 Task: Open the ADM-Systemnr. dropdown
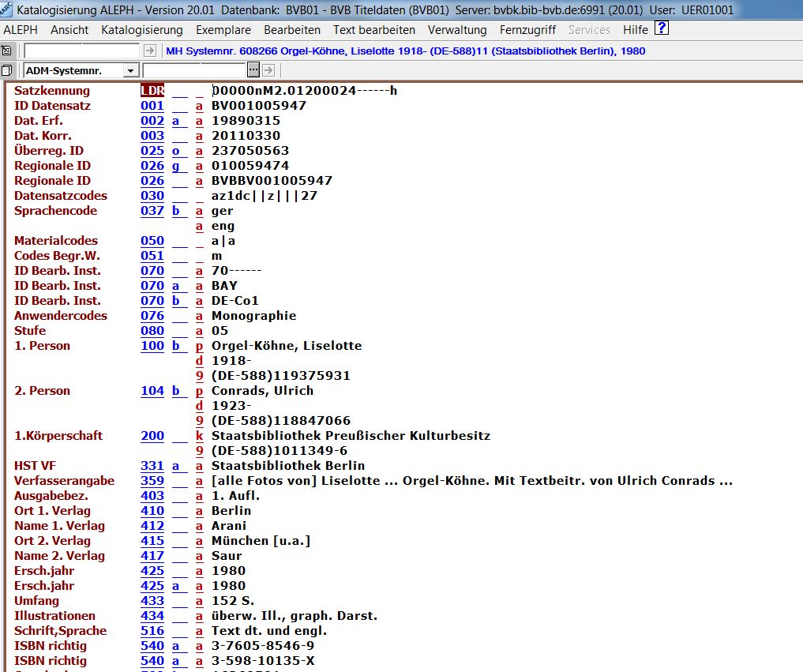130,71
